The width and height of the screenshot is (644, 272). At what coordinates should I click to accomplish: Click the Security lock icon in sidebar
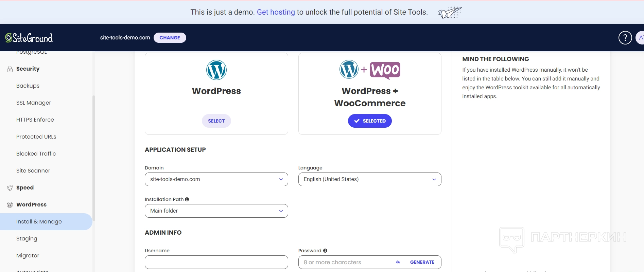tap(10, 69)
